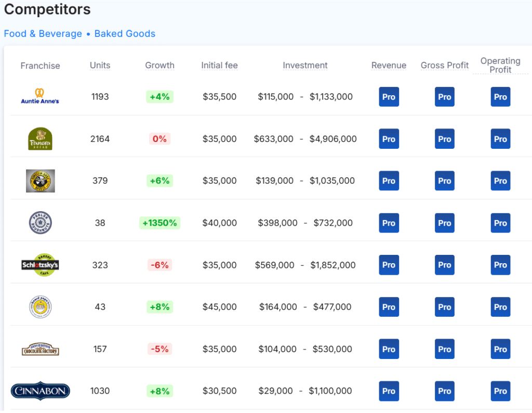Screen dimensions: 532x413
Task: Unlock Schlotzsky's Gross Profit Pro button
Action: point(445,265)
